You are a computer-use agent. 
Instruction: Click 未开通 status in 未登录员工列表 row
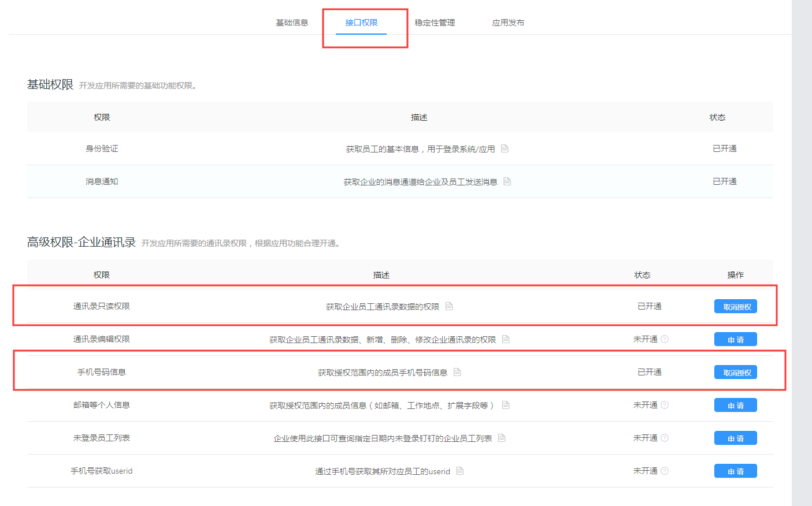646,438
